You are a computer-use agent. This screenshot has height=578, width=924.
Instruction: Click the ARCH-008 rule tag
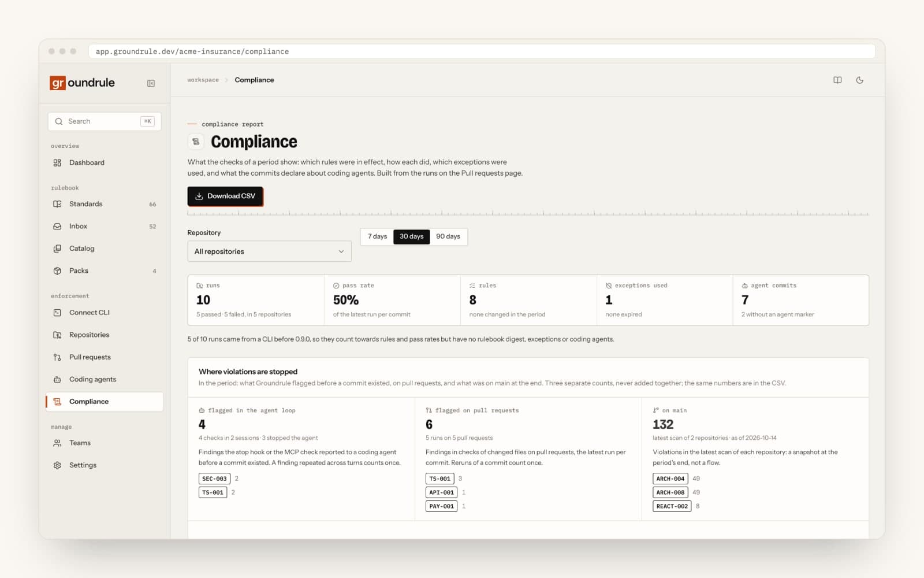(670, 492)
